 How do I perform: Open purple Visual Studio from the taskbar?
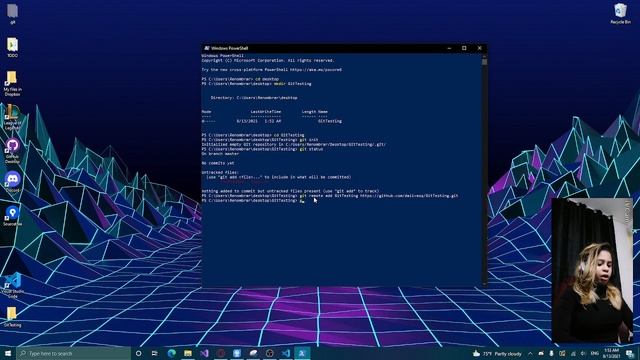tap(204, 353)
